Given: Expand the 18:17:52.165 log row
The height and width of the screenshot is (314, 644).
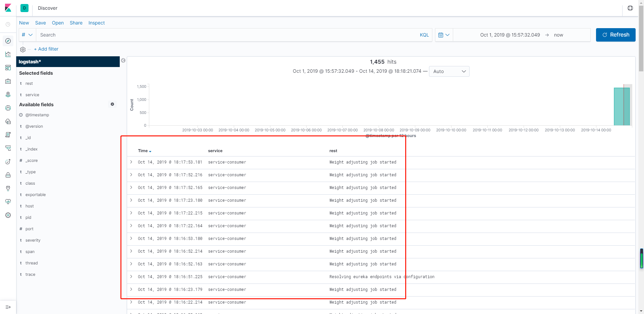Looking at the screenshot, I should [x=131, y=187].
